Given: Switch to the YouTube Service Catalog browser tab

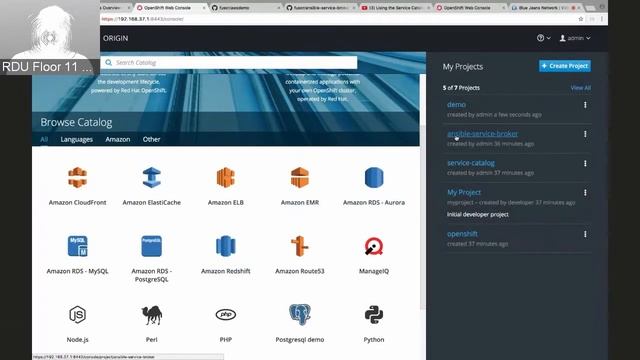Looking at the screenshot, I should [x=395, y=8].
